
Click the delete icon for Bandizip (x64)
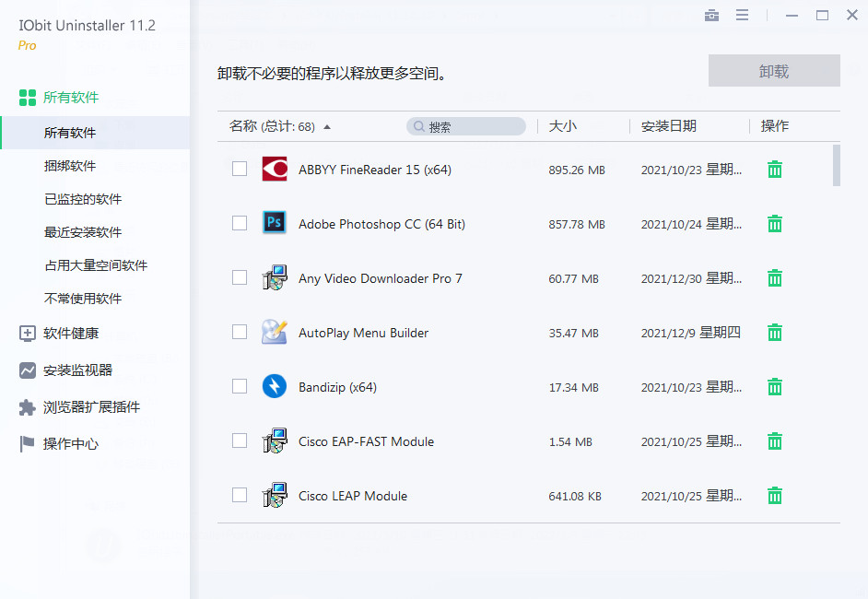click(774, 387)
